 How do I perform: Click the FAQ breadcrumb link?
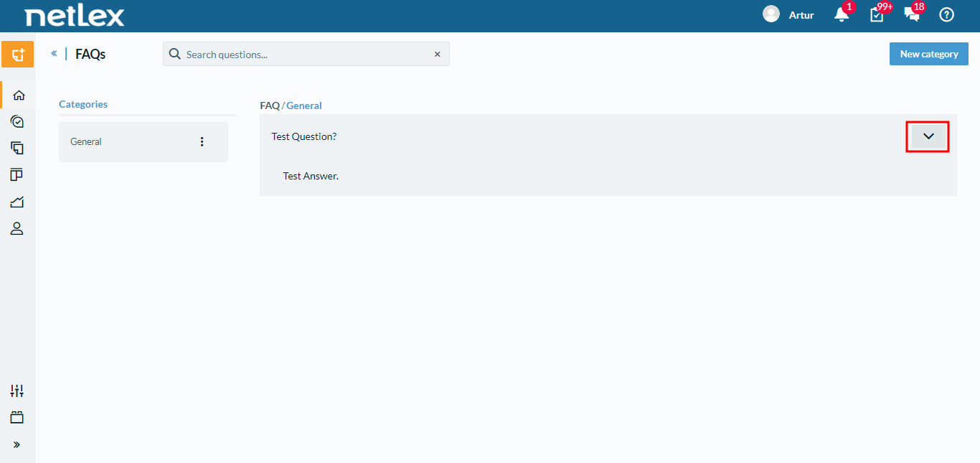pyautogui.click(x=270, y=106)
